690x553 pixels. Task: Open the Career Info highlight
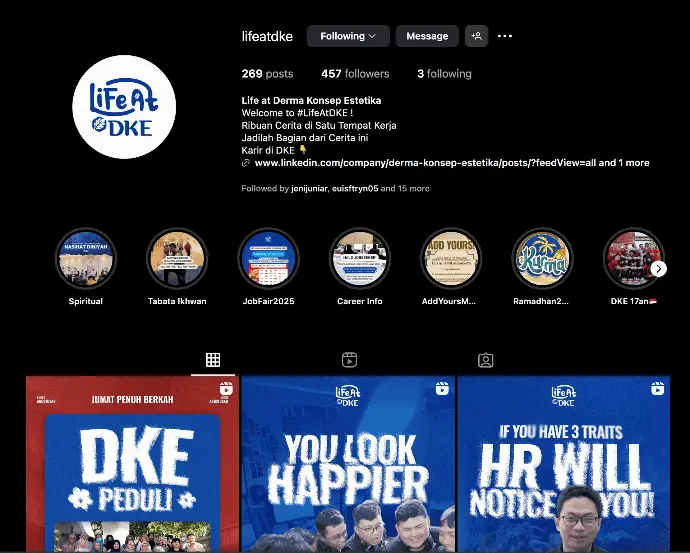click(360, 258)
